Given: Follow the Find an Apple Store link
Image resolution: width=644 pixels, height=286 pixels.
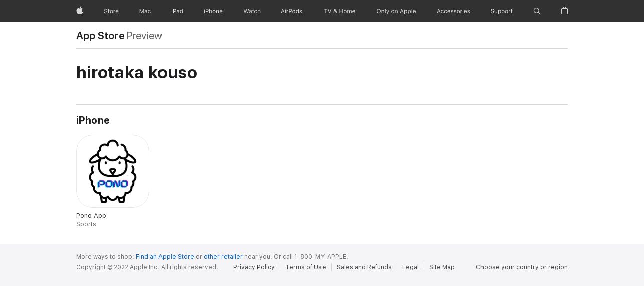Looking at the screenshot, I should pyautogui.click(x=165, y=257).
